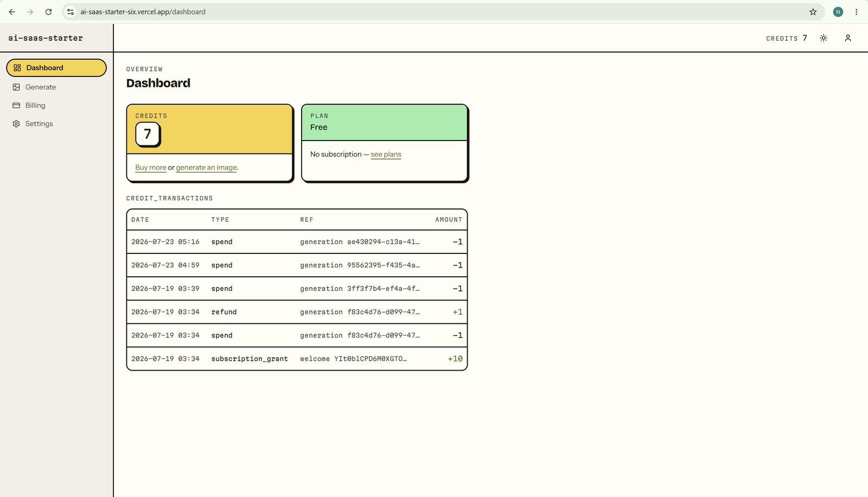Click the Generate image icon in sidebar
The image size is (868, 497).
16,87
